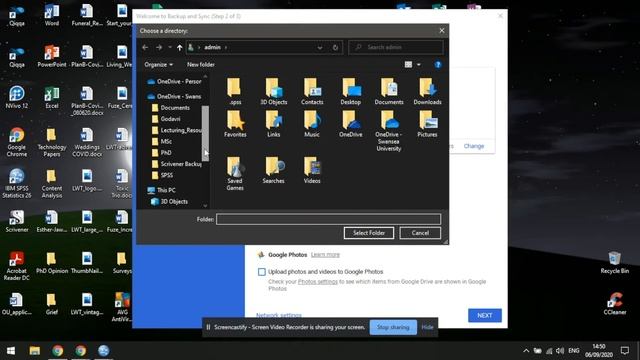The height and width of the screenshot is (360, 640).
Task: Select the Downloads folder
Action: 427,91
